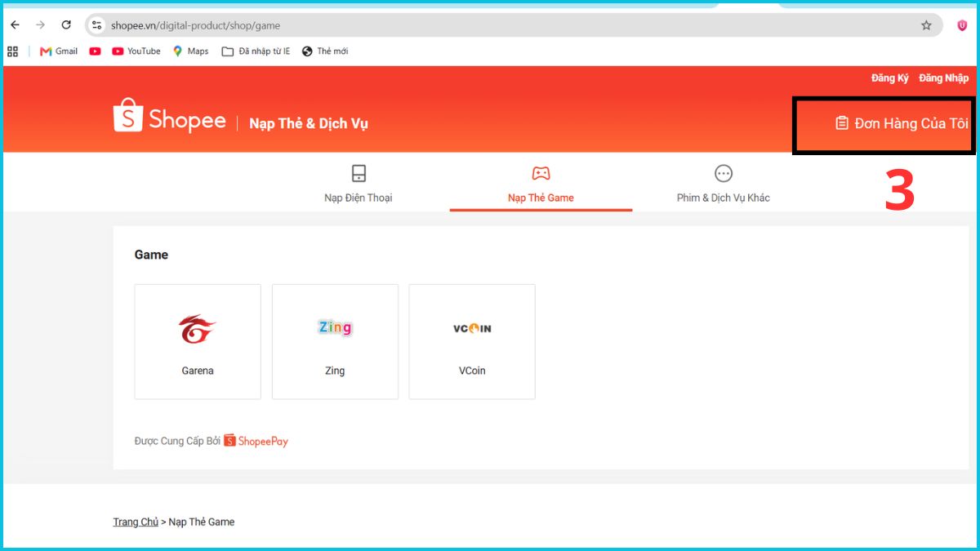Click the three-dots circle icon for other services
Screen dimensions: 980x551
[724, 173]
